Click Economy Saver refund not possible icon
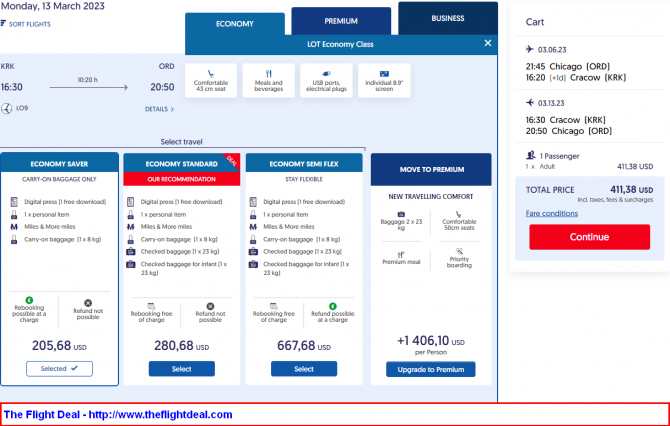Image resolution: width=670 pixels, height=426 pixels. 88,303
